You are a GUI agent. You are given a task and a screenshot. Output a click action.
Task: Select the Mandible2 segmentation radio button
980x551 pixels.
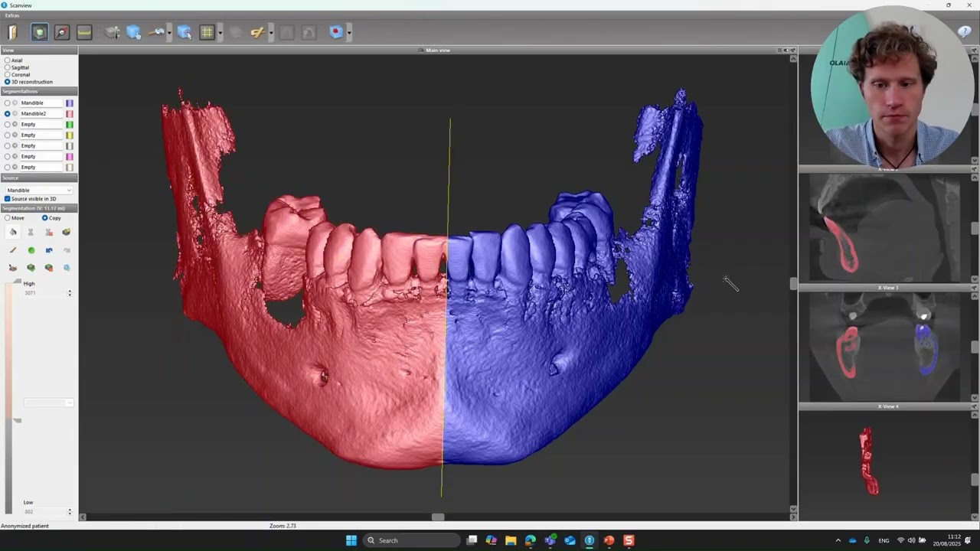[x=8, y=113]
